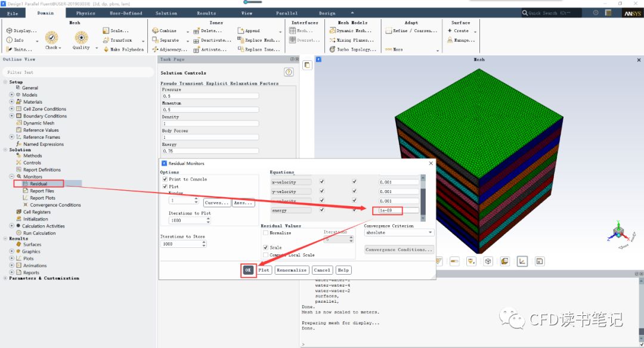Click the Units... ribbon item
The width and height of the screenshot is (644, 348).
pyautogui.click(x=19, y=49)
